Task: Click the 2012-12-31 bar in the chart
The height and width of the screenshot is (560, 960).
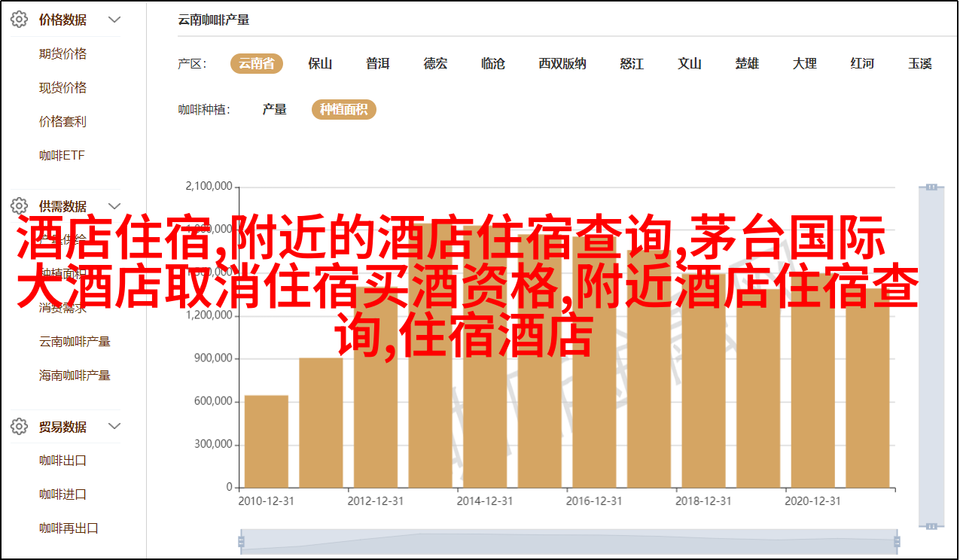Action: pyautogui.click(x=376, y=388)
